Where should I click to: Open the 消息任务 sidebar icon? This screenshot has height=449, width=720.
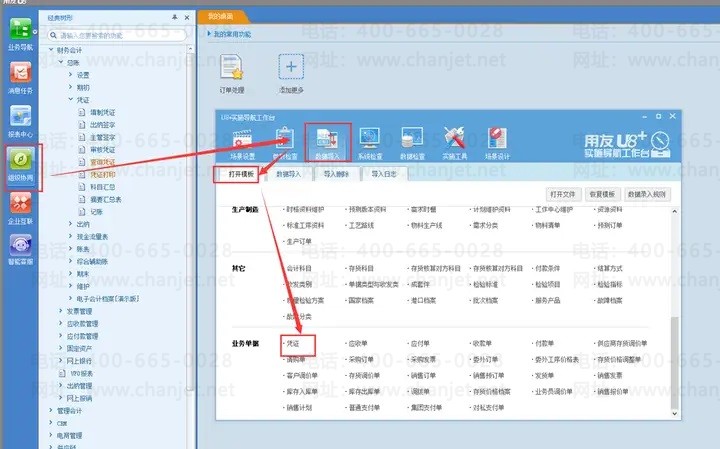pos(21,73)
